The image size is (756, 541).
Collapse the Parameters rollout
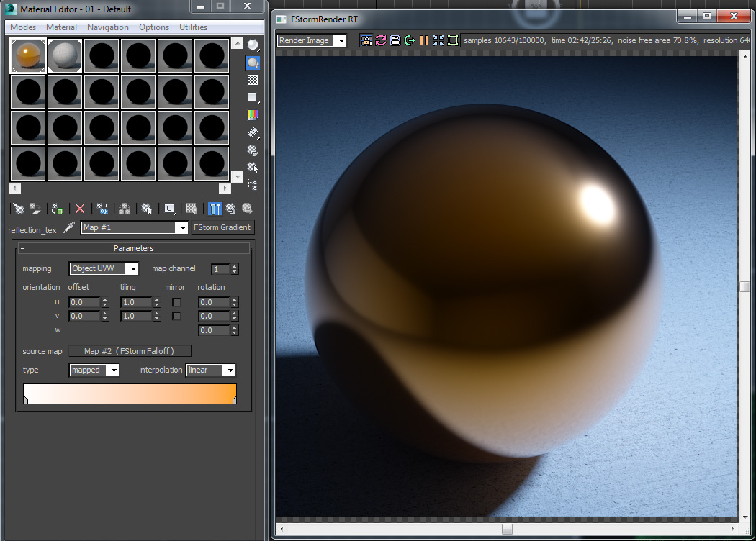coord(133,248)
